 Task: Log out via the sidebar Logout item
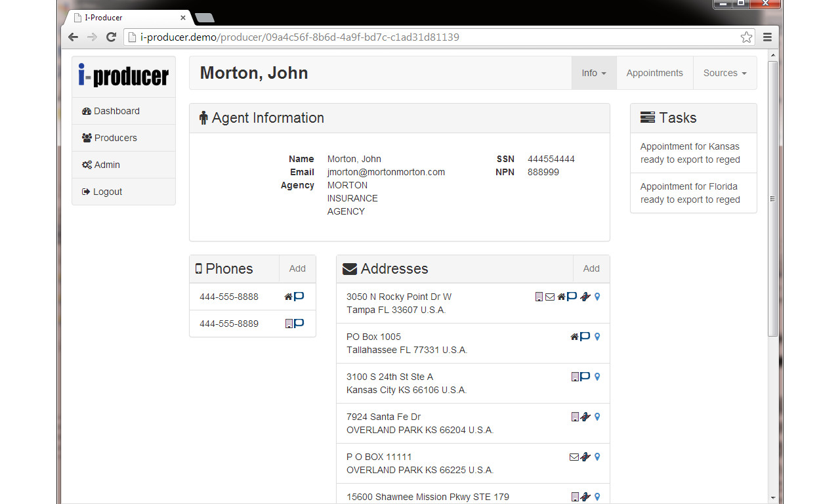coord(123,192)
